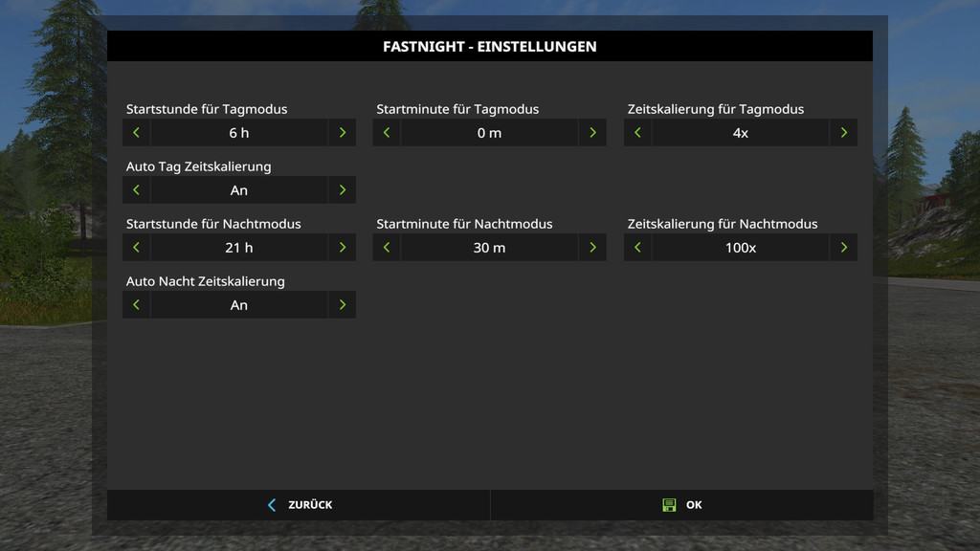Viewport: 980px width, 551px height.
Task: Decrease Startstunde für Nachtmodus below 21 h
Action: click(136, 248)
